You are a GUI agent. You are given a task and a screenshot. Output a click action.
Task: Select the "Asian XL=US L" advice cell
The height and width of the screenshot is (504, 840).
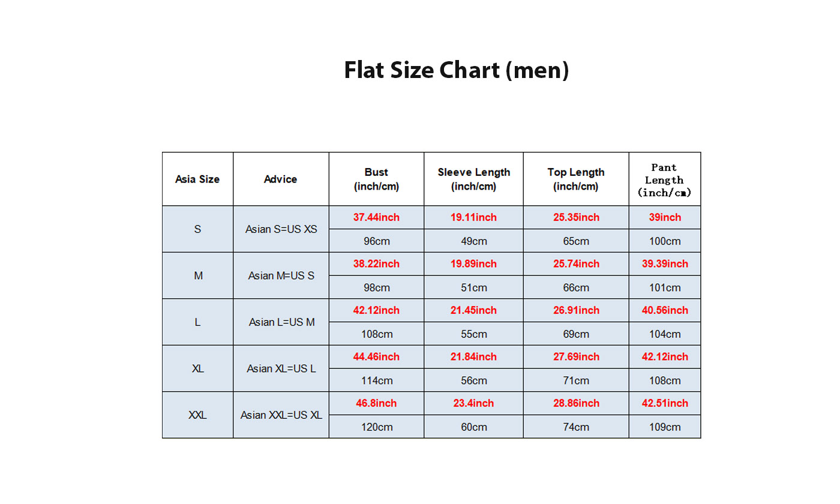click(x=281, y=368)
